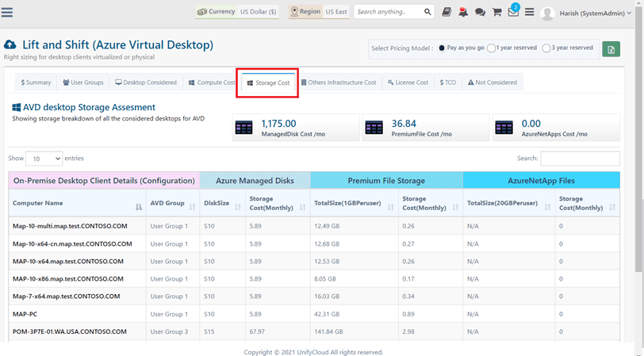Sort AzureNetApp Storage Cost arrows
Viewport: 644px width, 356px height.
point(612,208)
